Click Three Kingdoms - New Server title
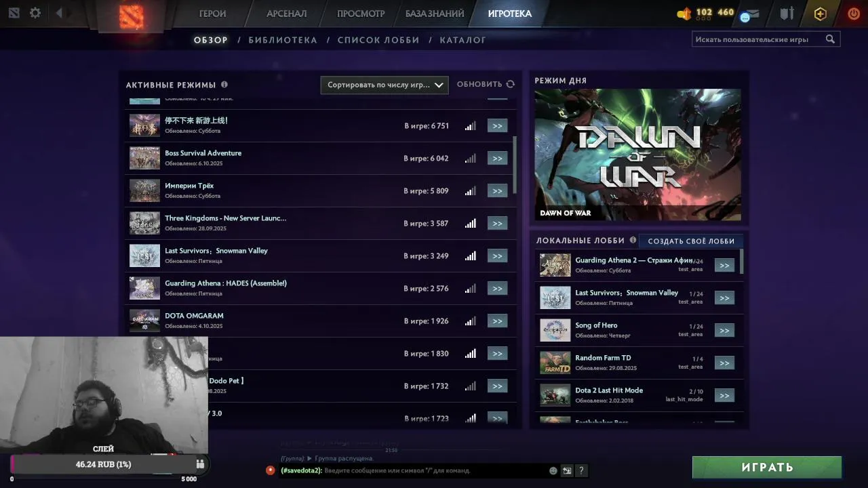 [225, 218]
